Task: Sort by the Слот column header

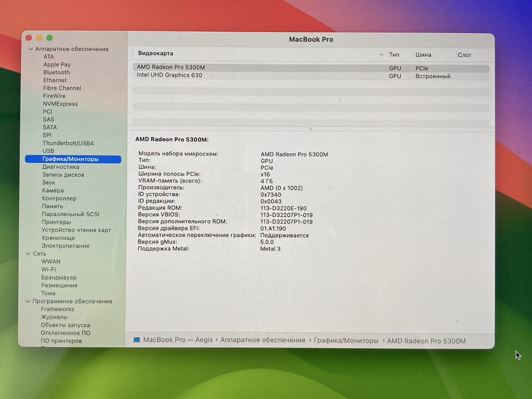Action: tap(464, 55)
